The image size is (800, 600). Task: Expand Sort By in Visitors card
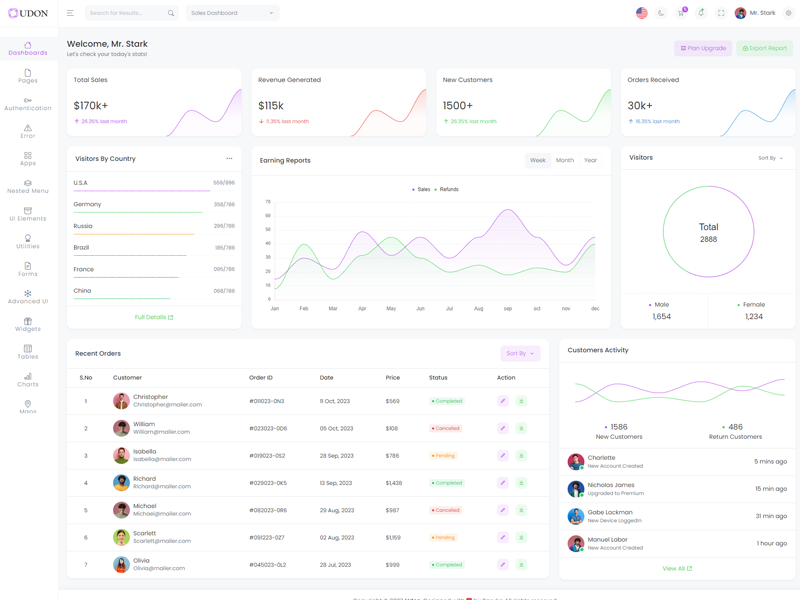[770, 158]
